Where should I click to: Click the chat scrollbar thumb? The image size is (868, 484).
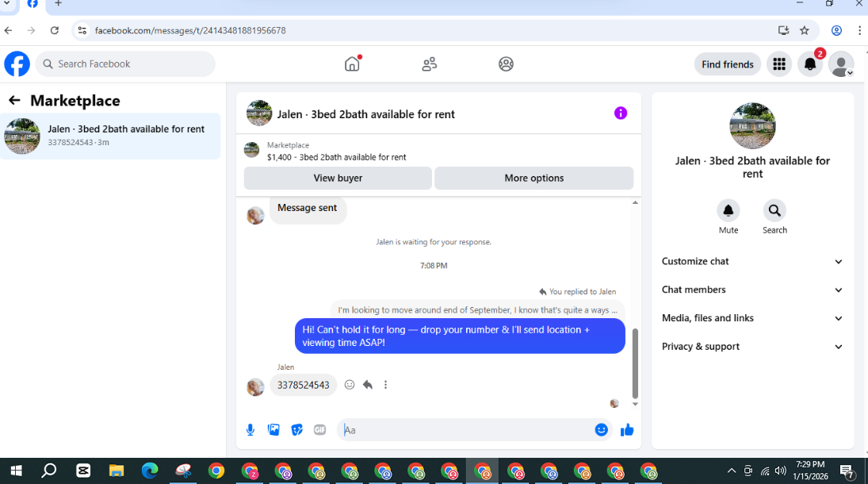(635, 363)
